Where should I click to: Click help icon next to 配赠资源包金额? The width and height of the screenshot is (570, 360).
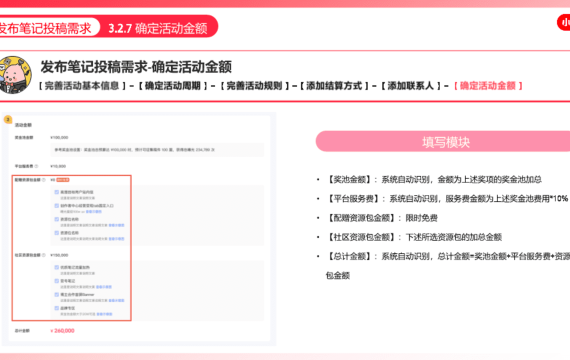point(44,180)
